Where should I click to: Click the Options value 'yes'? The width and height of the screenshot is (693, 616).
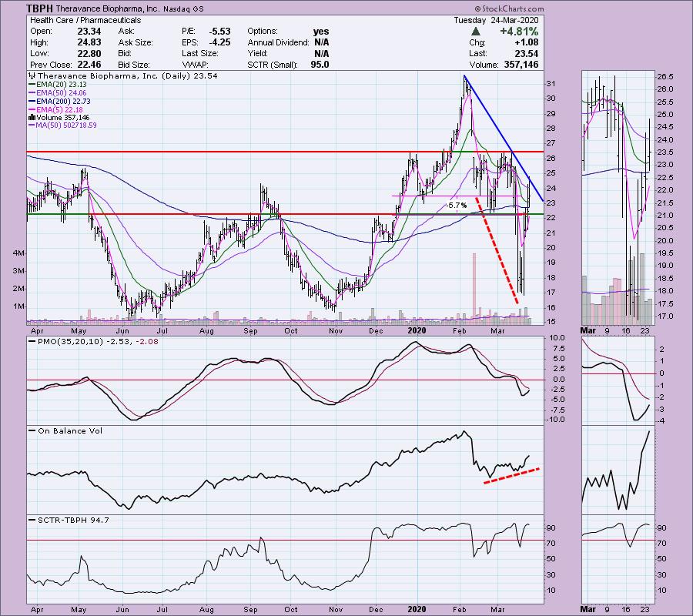pos(321,32)
